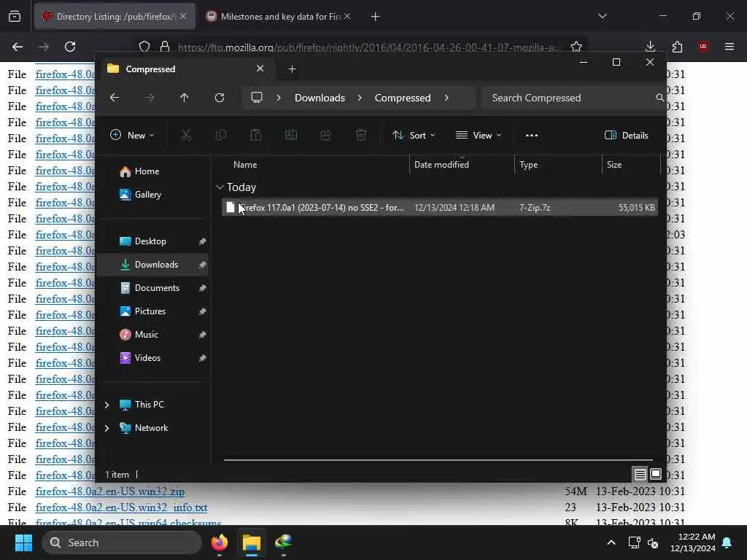Open the New dropdown in Explorer
The height and width of the screenshot is (560, 747).
[x=132, y=135]
